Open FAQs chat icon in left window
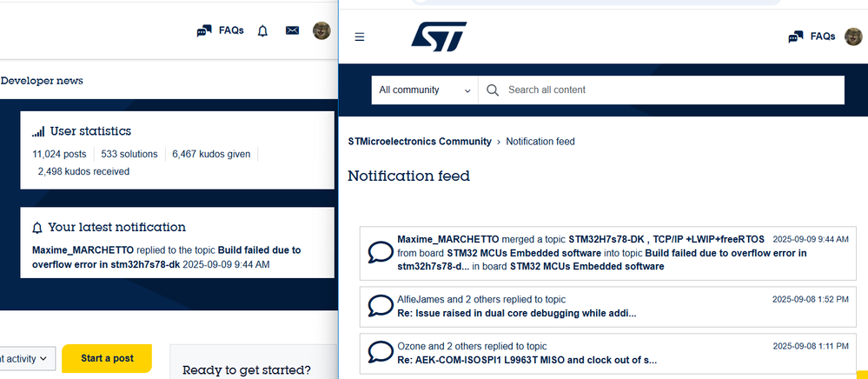This screenshot has height=379, width=868. [204, 31]
